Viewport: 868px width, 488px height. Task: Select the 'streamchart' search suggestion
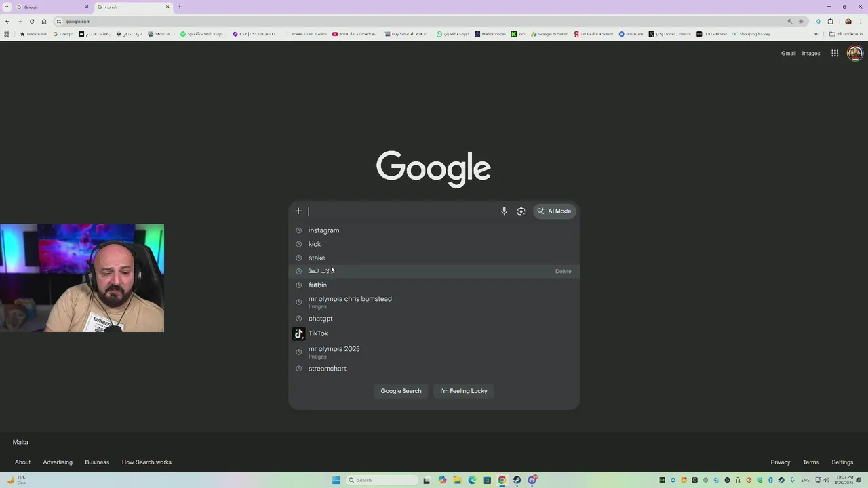pyautogui.click(x=434, y=369)
